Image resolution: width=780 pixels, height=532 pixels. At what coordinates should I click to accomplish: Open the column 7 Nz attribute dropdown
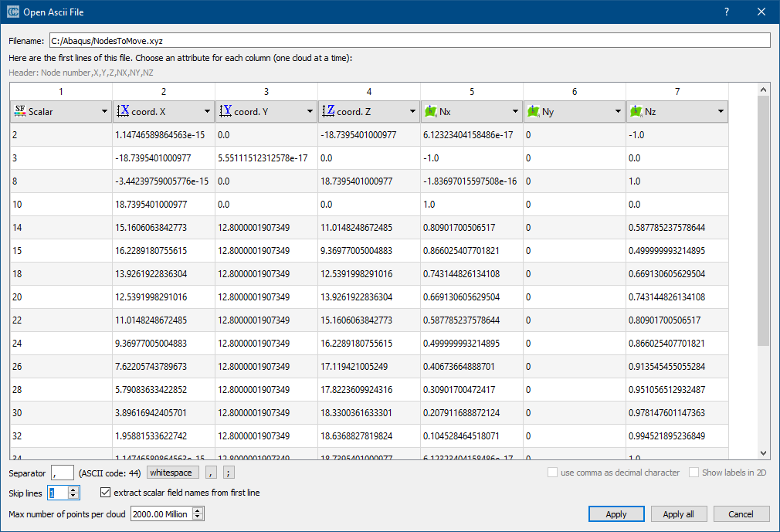point(721,112)
